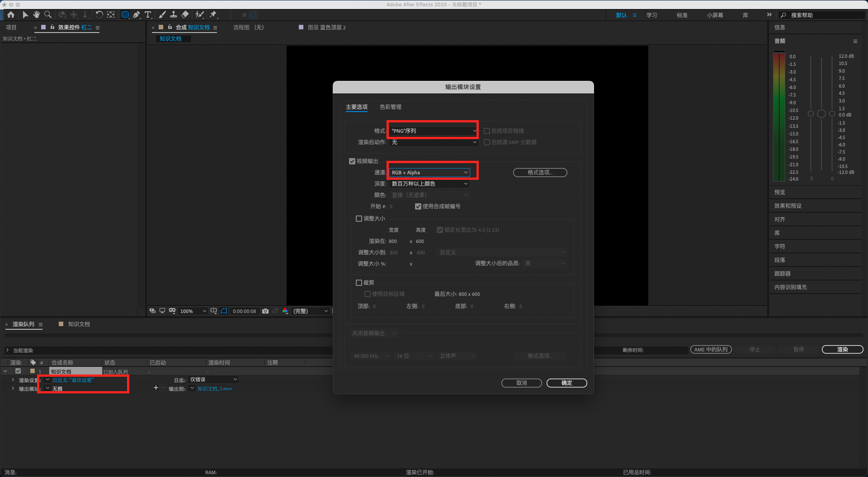The width and height of the screenshot is (868, 477).
Task: Select the Rotation tool
Action: tap(99, 15)
